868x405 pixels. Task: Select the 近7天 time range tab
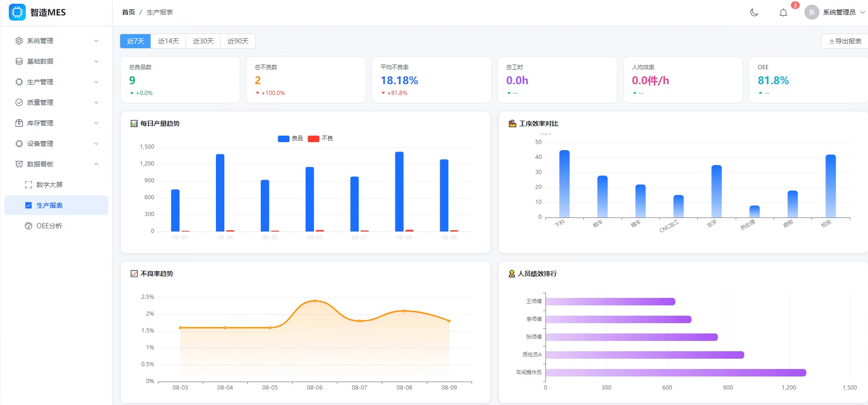[x=136, y=41]
